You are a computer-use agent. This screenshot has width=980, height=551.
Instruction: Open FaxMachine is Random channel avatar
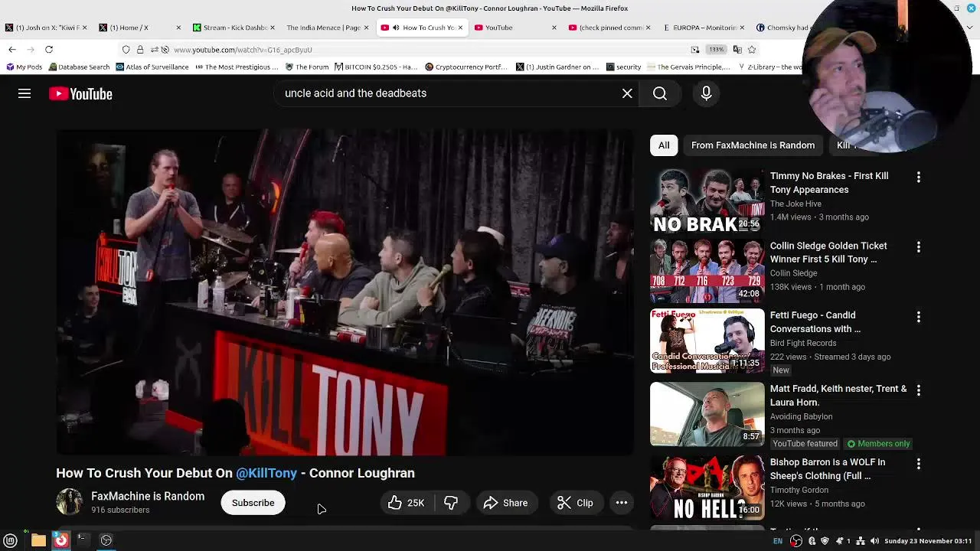click(69, 502)
